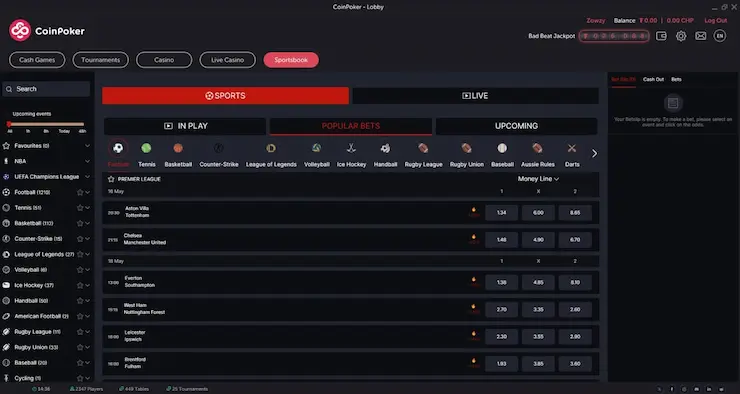Expand the Cycling sidebar chevron
The width and height of the screenshot is (740, 394).
[87, 378]
